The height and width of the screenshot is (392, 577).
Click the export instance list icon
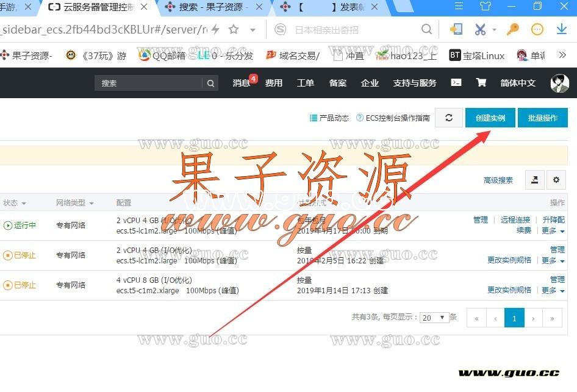[x=534, y=180]
